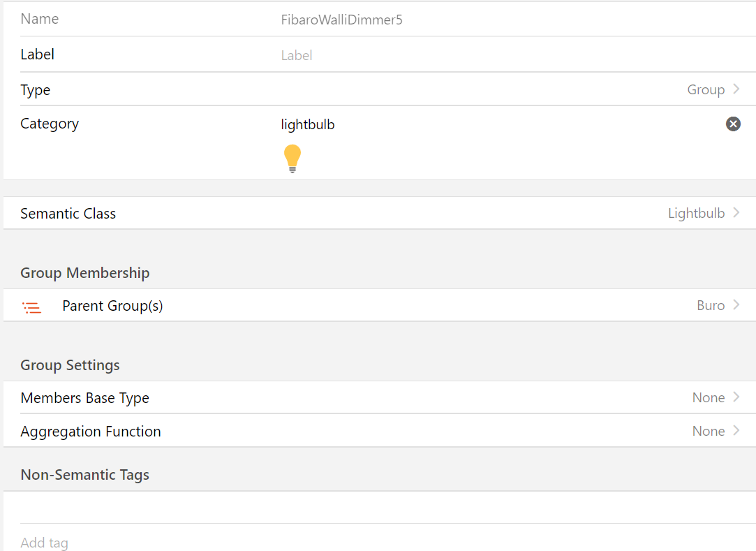
Task: Open the Type selector showing Group
Action: [706, 89]
